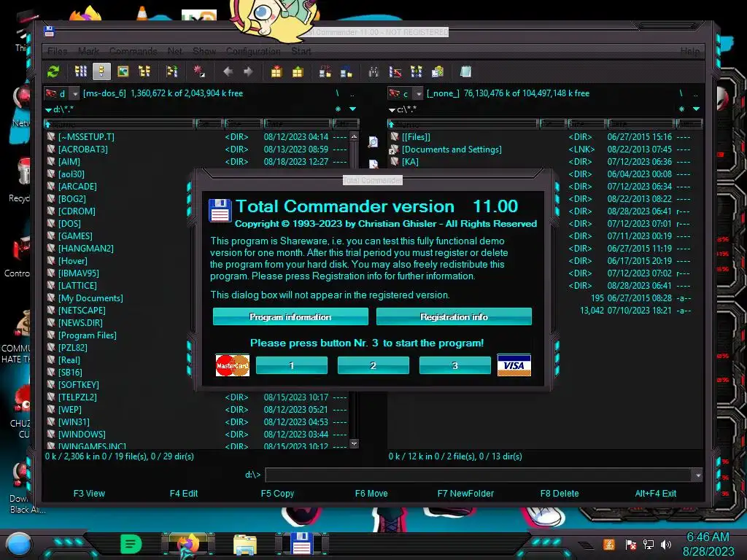This screenshot has width=747, height=560.
Task: Click the left panel scrollbar down arrow
Action: click(x=354, y=444)
